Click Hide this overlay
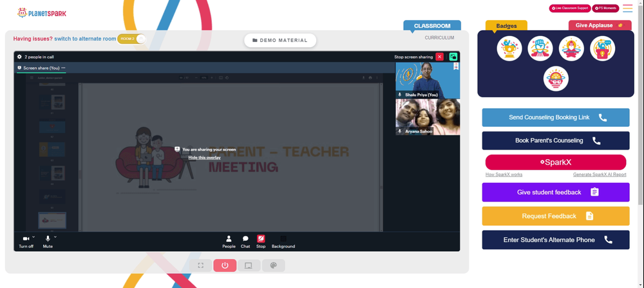This screenshot has width=644, height=288. [205, 158]
